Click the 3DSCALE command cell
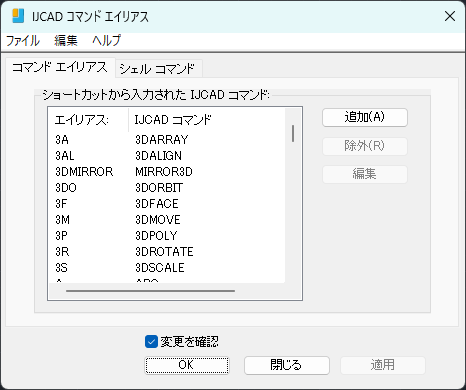Viewport: 466px width, 390px height. 160,268
